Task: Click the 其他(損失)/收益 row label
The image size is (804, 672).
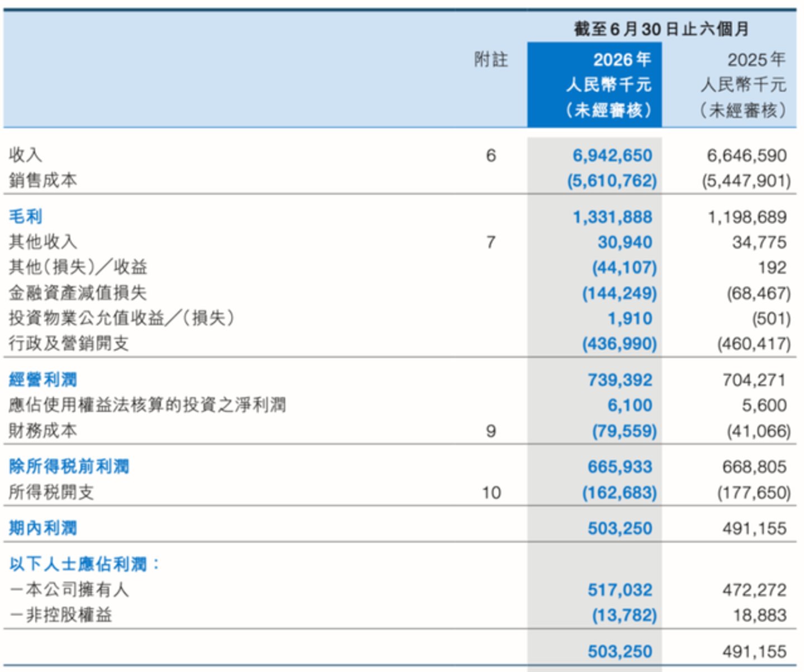Action: tap(78, 267)
